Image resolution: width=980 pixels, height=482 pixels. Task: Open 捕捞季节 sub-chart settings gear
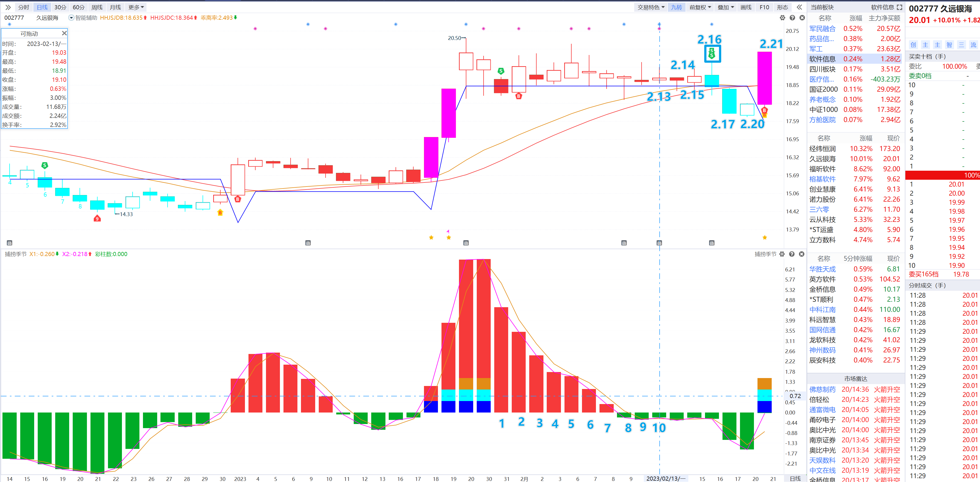tap(782, 254)
